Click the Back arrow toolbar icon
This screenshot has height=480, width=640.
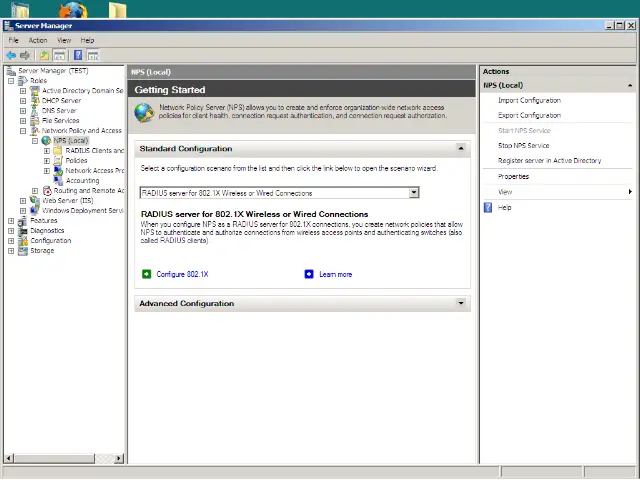pyautogui.click(x=10, y=55)
